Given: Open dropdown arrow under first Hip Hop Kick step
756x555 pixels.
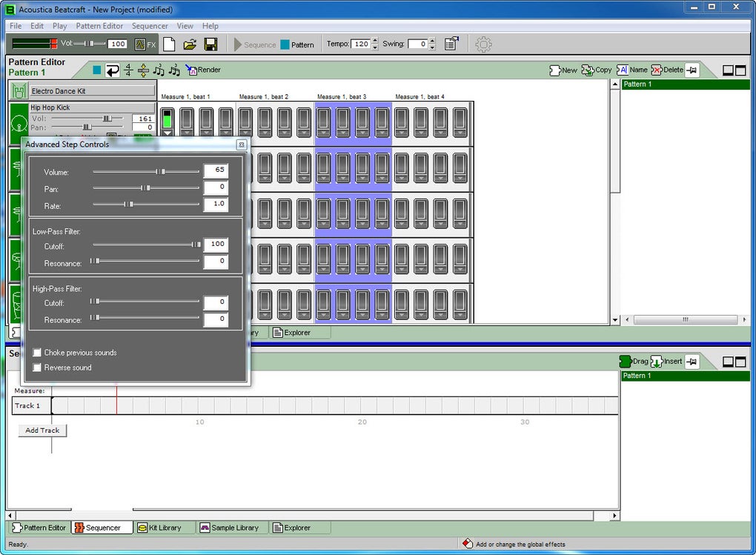Looking at the screenshot, I should tap(168, 133).
